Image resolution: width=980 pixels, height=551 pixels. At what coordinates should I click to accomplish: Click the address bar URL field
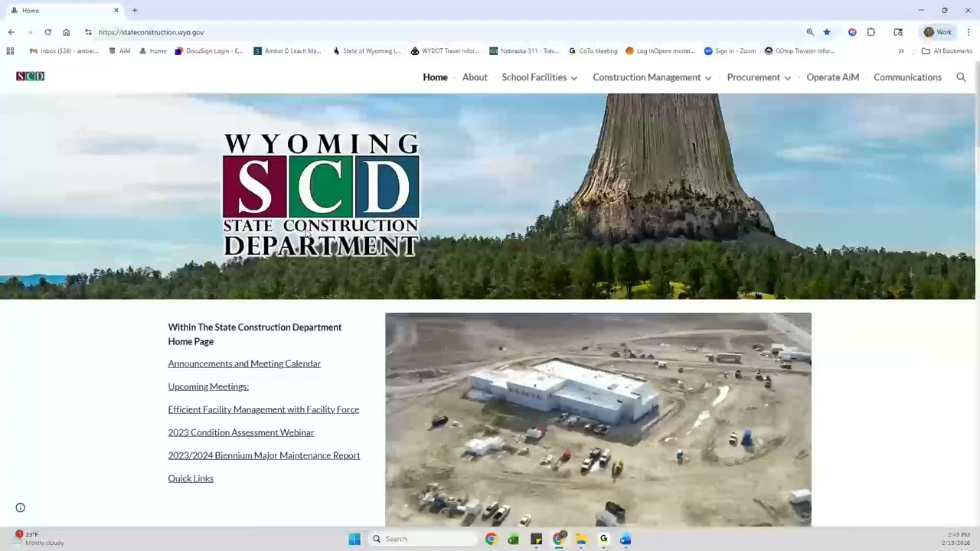pos(444,32)
